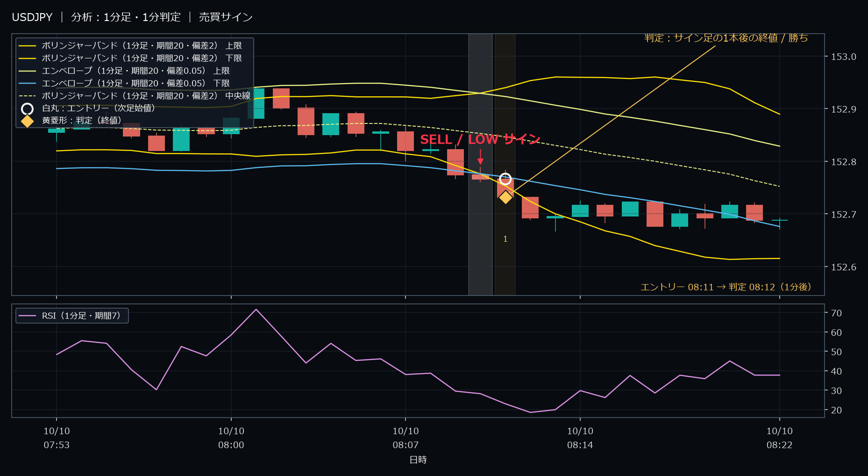Click the 10/10 08:14 time axis label
This screenshot has height=476, width=868.
coord(580,438)
